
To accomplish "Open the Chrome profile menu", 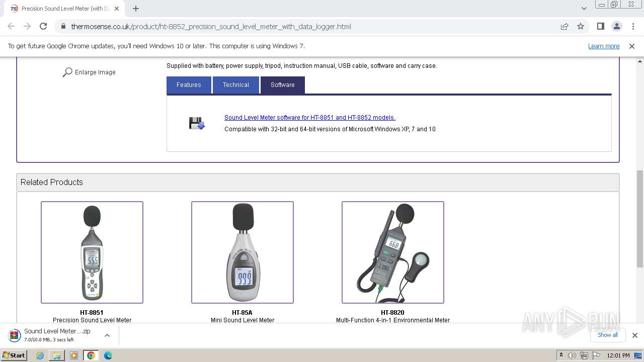I will click(616, 26).
